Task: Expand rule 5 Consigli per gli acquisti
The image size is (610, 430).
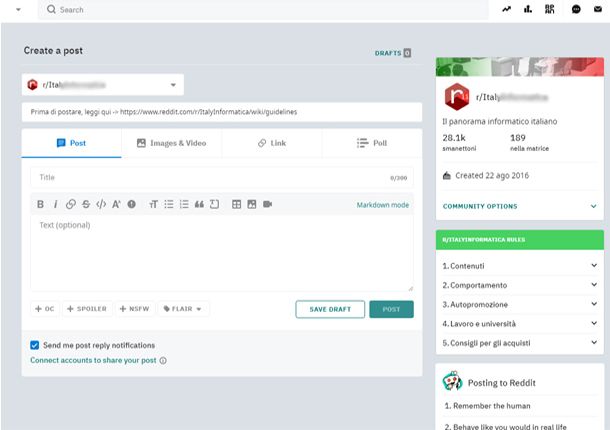Action: tap(520, 343)
